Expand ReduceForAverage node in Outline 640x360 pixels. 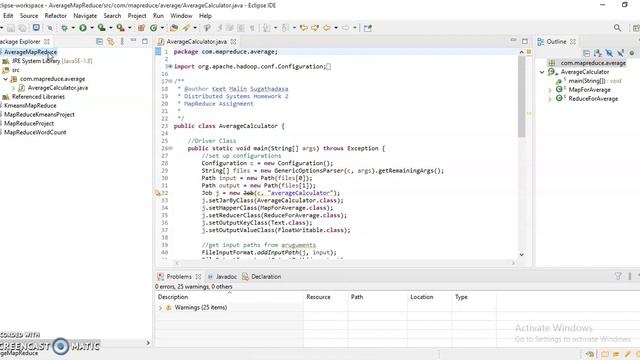click(550, 99)
